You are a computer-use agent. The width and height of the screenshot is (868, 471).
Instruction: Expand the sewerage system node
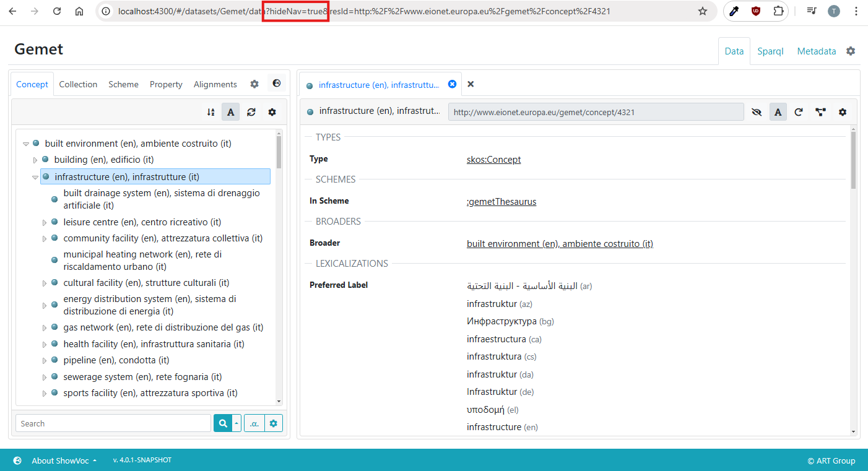pyautogui.click(x=45, y=377)
